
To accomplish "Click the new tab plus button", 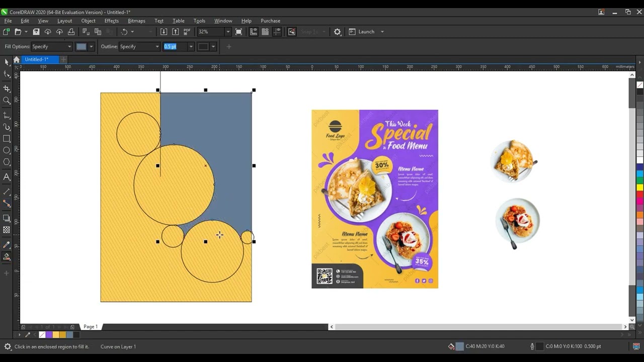I will 63,59.
